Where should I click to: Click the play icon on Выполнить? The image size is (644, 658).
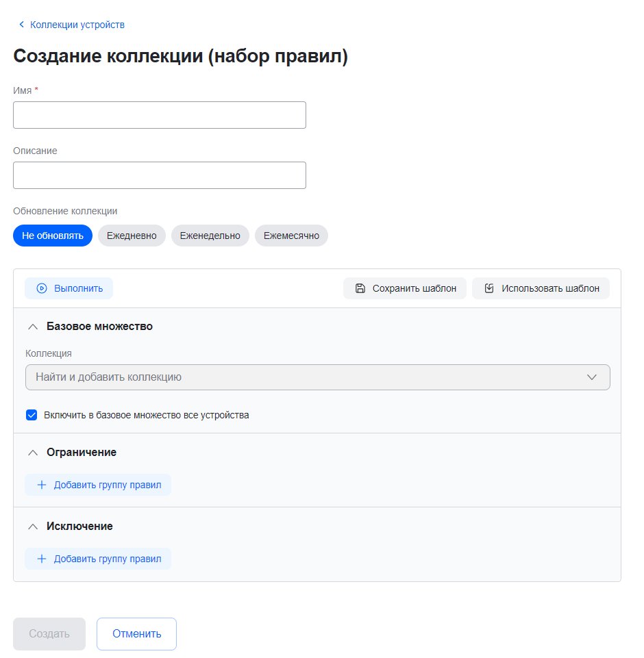[42, 288]
